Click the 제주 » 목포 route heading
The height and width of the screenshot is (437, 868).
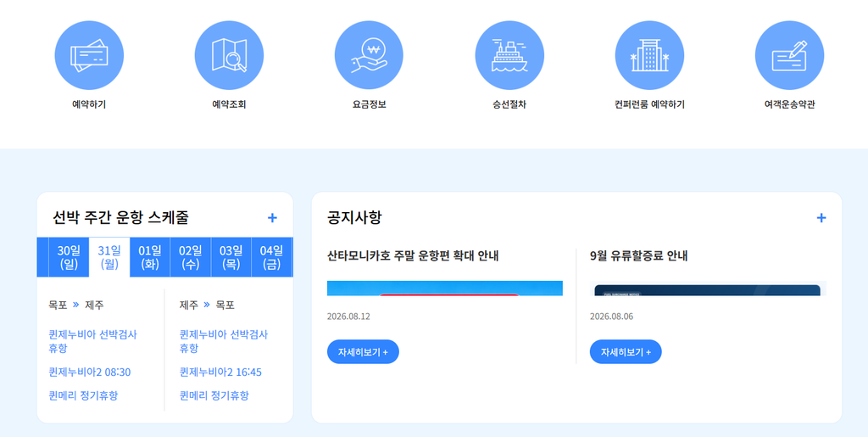pos(207,305)
